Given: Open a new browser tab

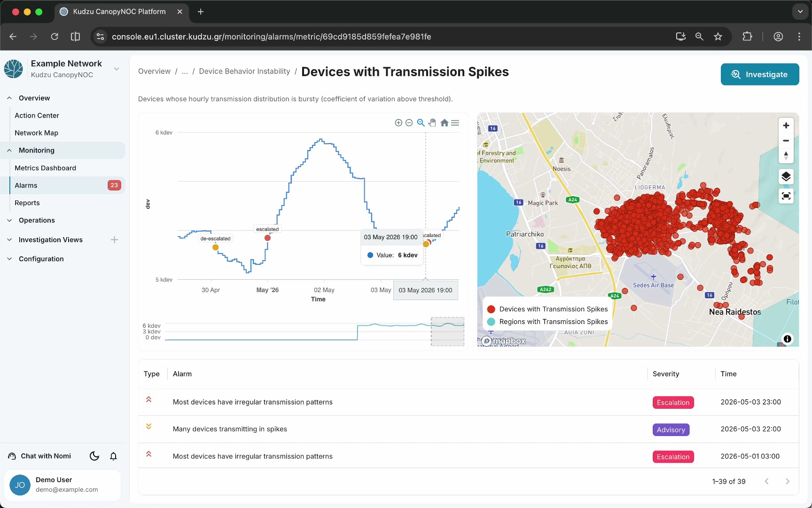Looking at the screenshot, I should [201, 12].
